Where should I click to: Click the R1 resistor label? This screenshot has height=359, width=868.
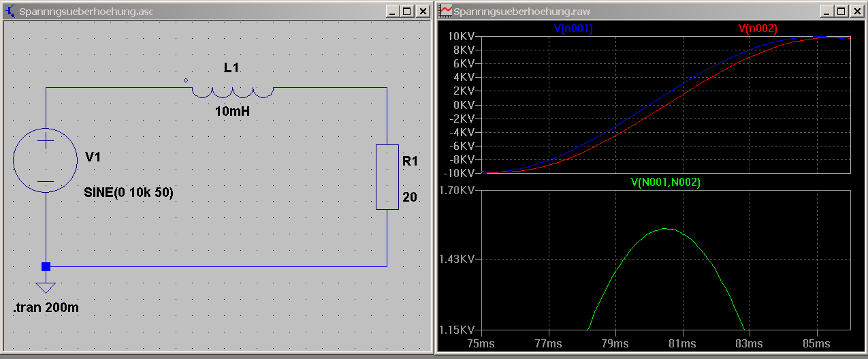[x=410, y=161]
